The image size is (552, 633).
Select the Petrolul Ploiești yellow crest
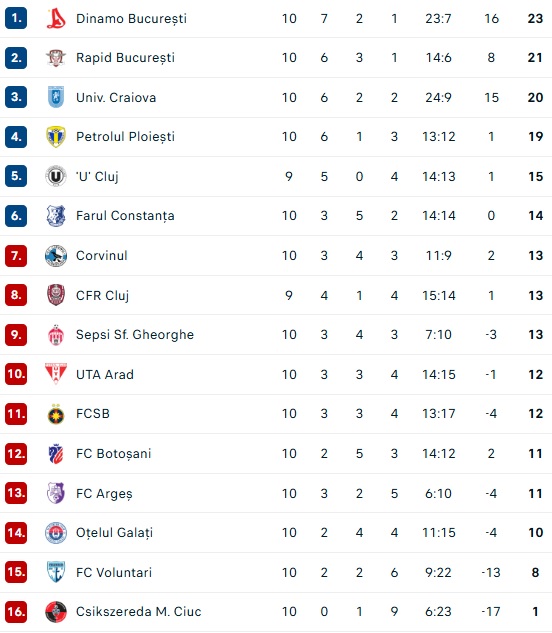tap(56, 137)
